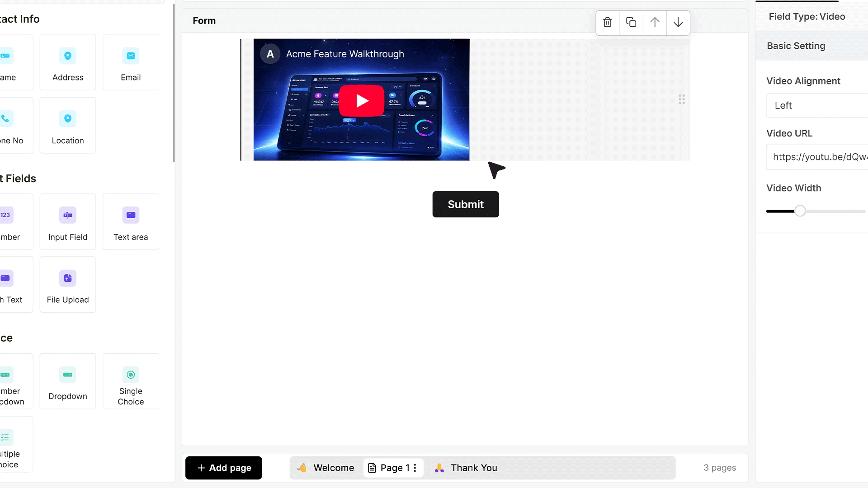The height and width of the screenshot is (488, 868).
Task: Add the File Upload field element
Action: point(68,285)
